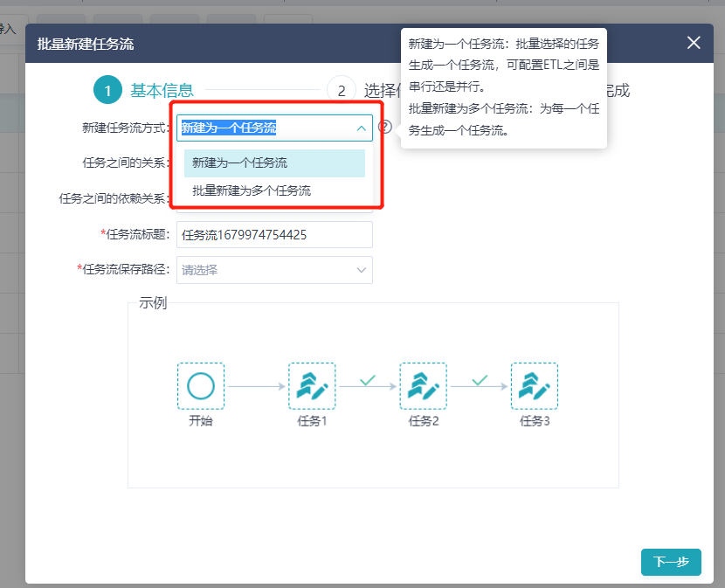Click the 示例 section label
The width and height of the screenshot is (725, 588).
coord(153,303)
